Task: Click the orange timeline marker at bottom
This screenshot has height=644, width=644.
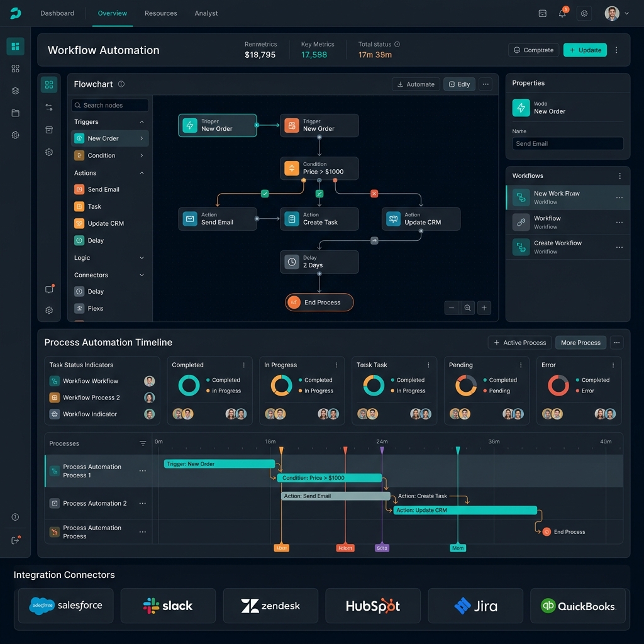Action: (281, 548)
